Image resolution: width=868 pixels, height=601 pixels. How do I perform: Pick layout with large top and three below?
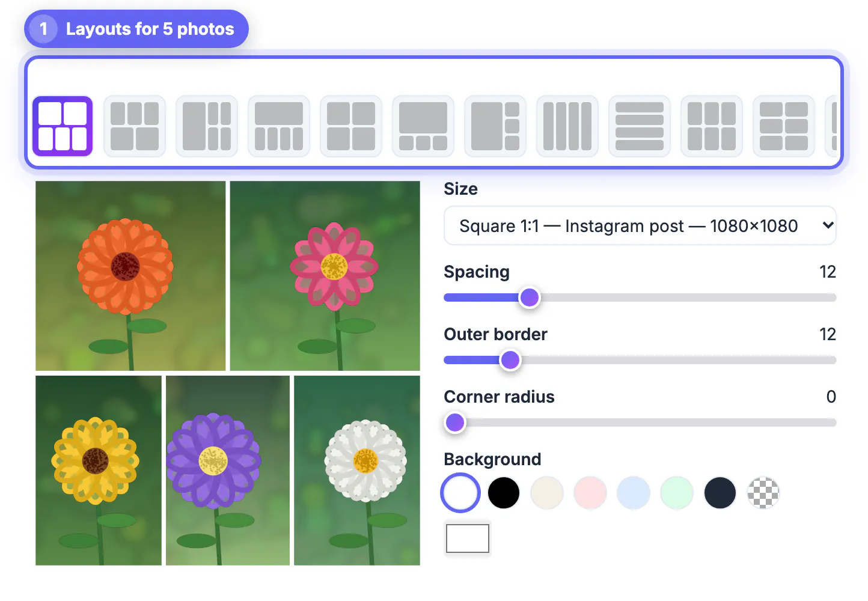pyautogui.click(x=423, y=126)
